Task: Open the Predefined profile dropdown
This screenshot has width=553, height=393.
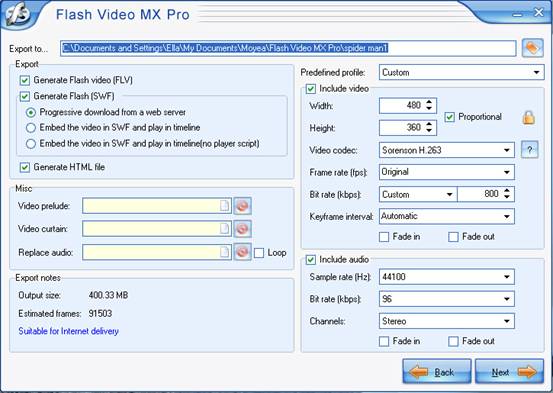Action: click(462, 72)
